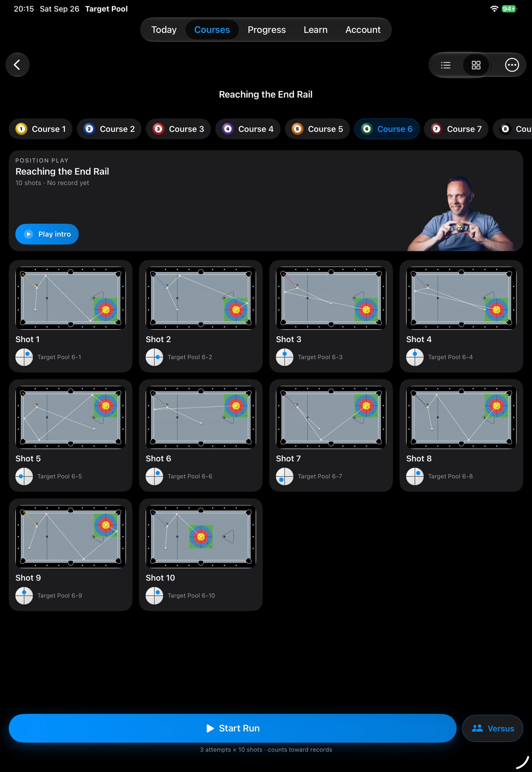Open the Shot 6 table diagram

(201, 417)
